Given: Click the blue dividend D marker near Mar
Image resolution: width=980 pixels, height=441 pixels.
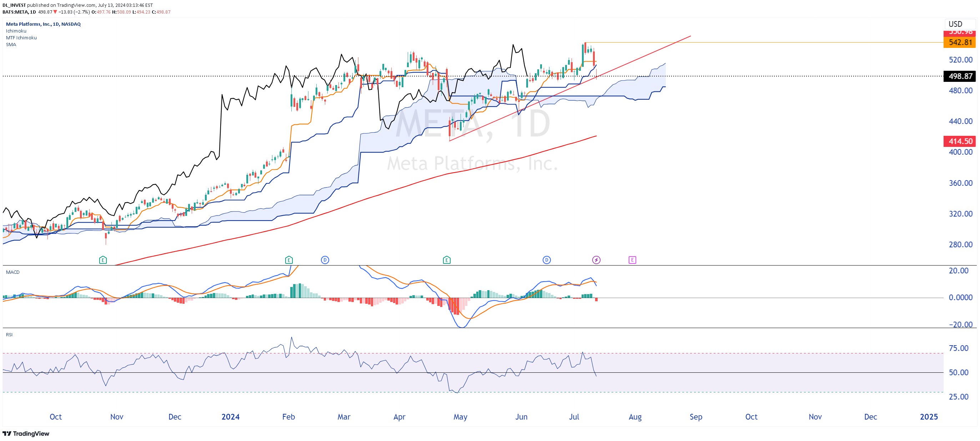Looking at the screenshot, I should click(325, 260).
